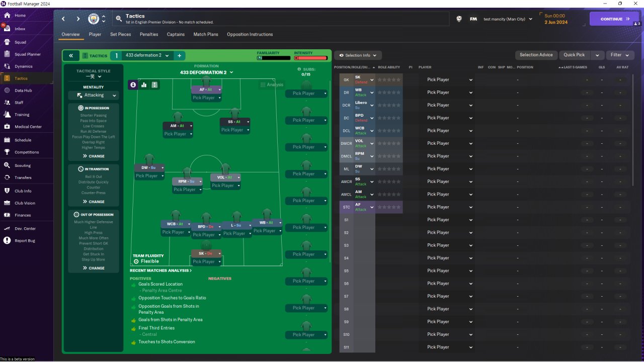Switch to the Overview tab
This screenshot has width=644, height=362.
coord(70,34)
